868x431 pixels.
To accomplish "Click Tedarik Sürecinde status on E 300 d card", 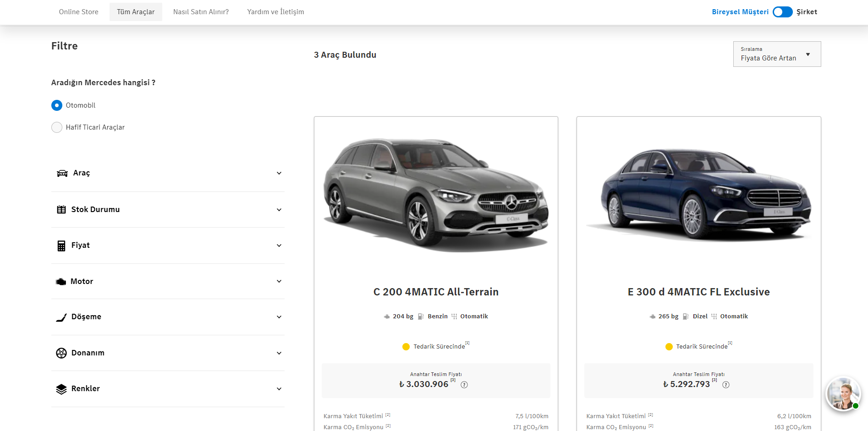I will (x=702, y=347).
